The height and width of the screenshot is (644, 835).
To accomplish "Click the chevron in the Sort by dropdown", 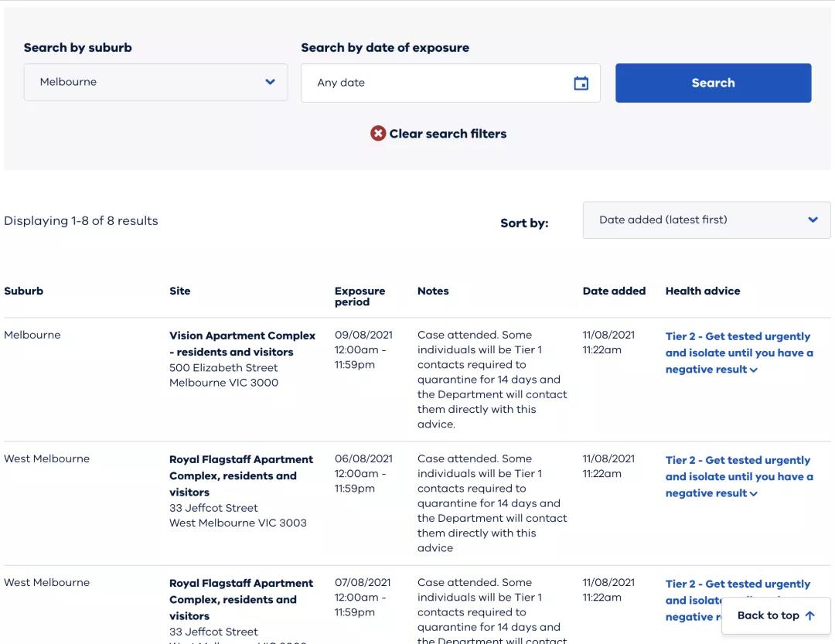I will [x=813, y=220].
